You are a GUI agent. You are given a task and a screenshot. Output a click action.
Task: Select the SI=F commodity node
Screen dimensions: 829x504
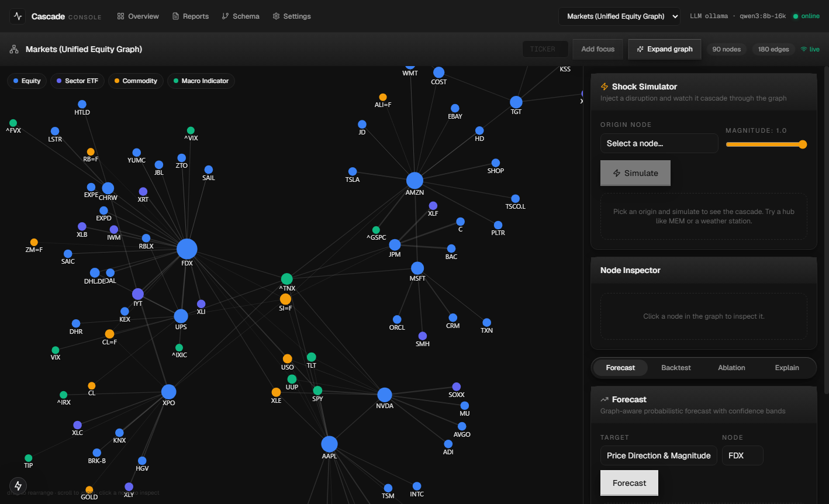(285, 299)
